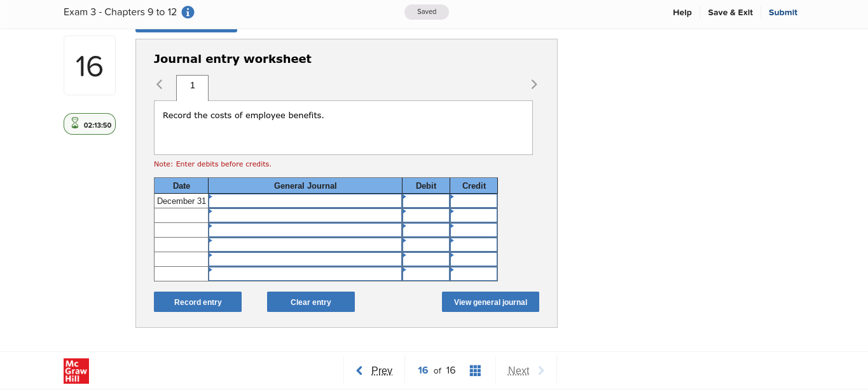Image resolution: width=868 pixels, height=392 pixels.
Task: Open the account dropdown in the second journal row
Action: (x=305, y=215)
